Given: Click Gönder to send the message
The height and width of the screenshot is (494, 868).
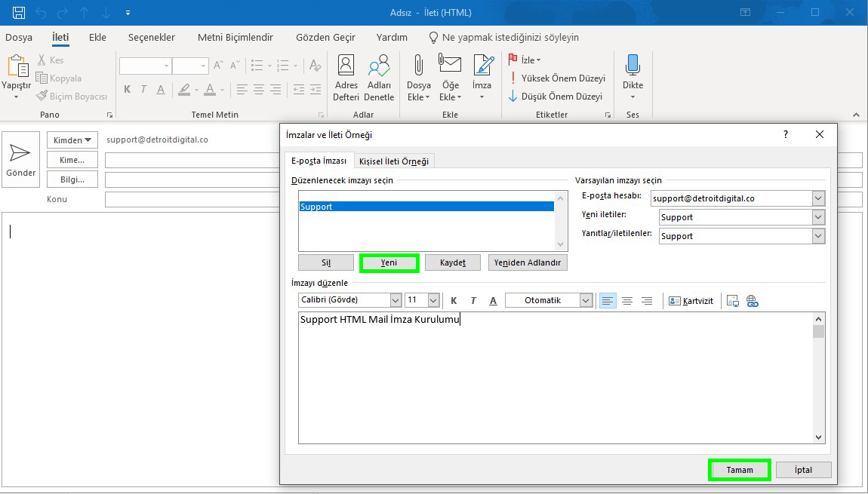Looking at the screenshot, I should (x=20, y=158).
